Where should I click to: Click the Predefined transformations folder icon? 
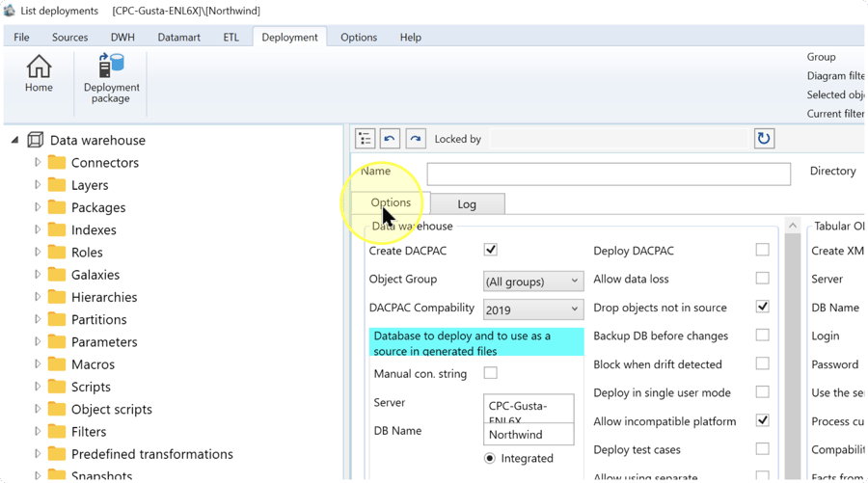pyautogui.click(x=57, y=454)
